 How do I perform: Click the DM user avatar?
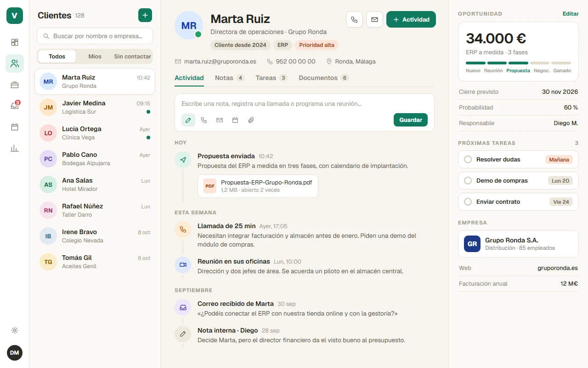(15, 353)
